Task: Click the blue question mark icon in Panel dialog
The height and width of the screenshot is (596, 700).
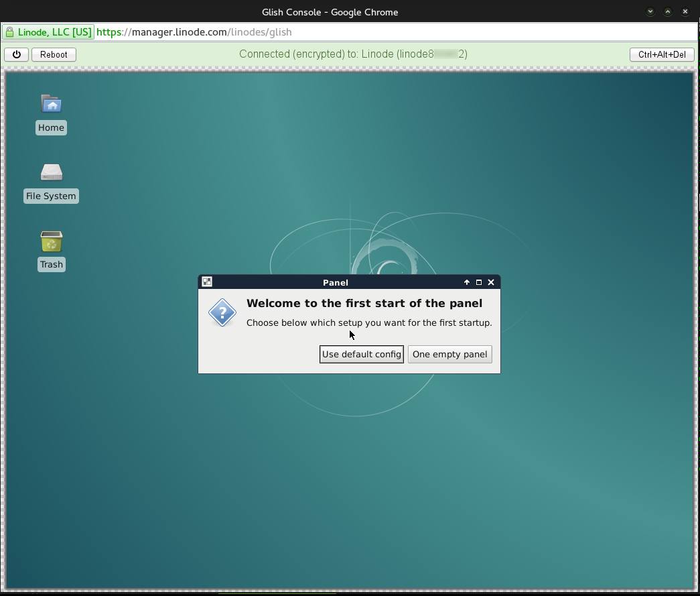Action: coord(222,312)
